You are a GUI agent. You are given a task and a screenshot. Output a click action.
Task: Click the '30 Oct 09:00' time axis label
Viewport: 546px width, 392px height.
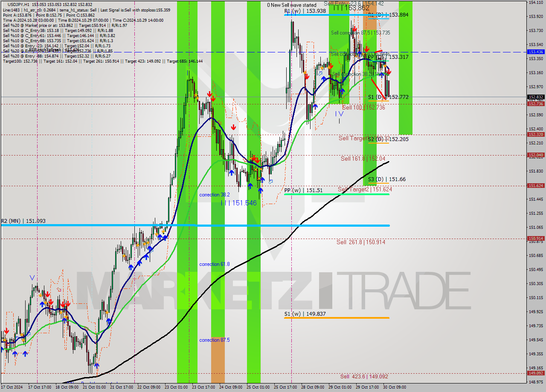tap(395, 387)
